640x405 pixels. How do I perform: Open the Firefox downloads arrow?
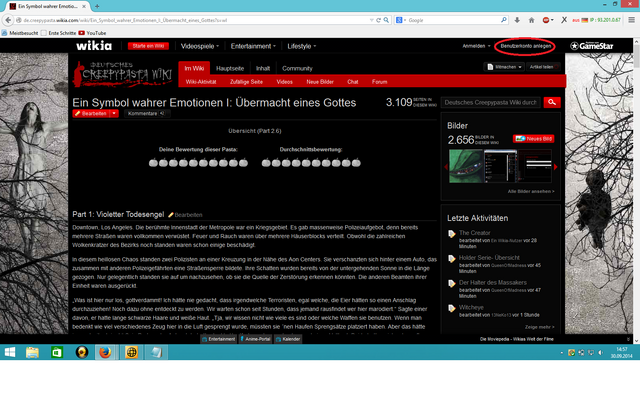pos(517,20)
